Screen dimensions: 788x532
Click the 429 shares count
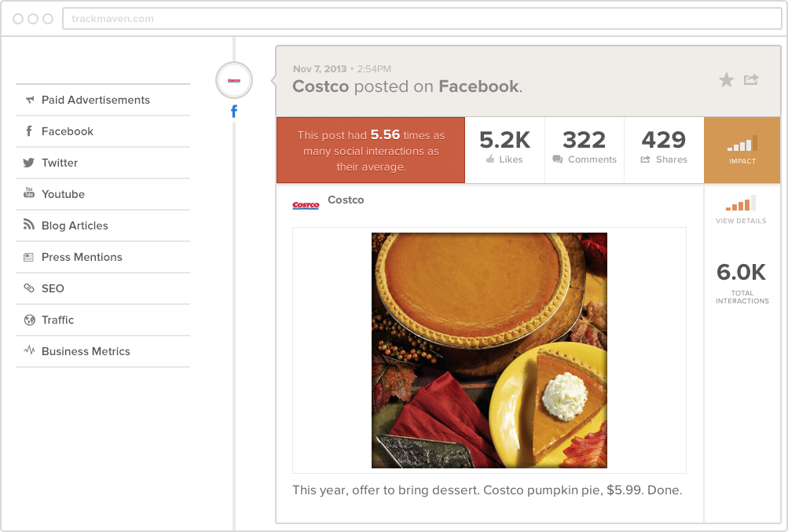click(663, 140)
